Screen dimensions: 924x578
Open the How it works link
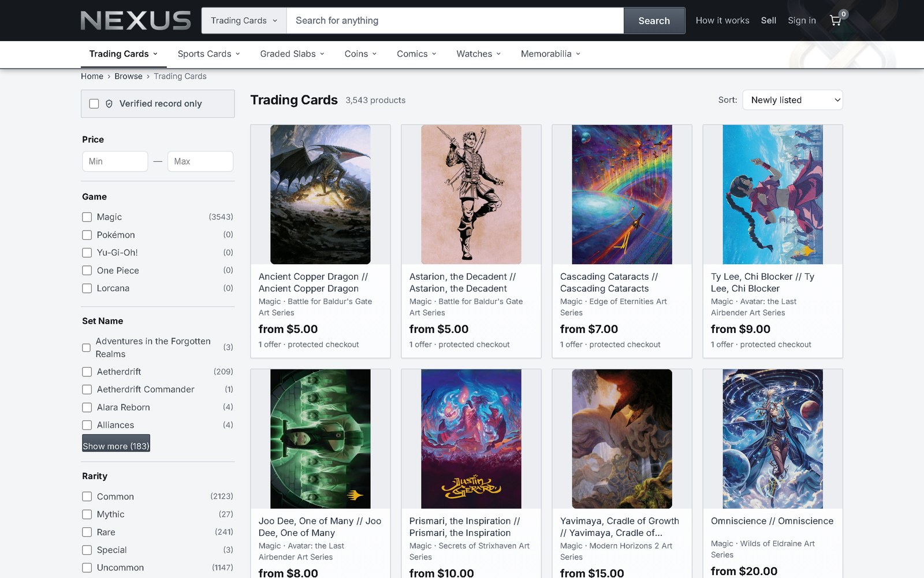click(x=722, y=20)
